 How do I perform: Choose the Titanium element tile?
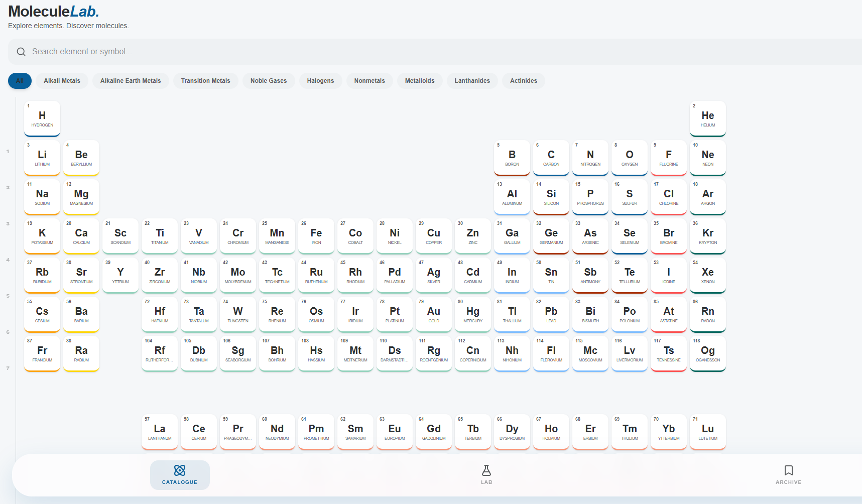point(160,236)
